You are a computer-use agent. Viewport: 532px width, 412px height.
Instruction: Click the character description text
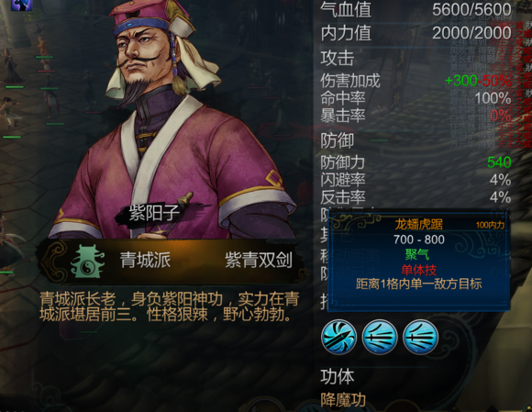pos(170,306)
